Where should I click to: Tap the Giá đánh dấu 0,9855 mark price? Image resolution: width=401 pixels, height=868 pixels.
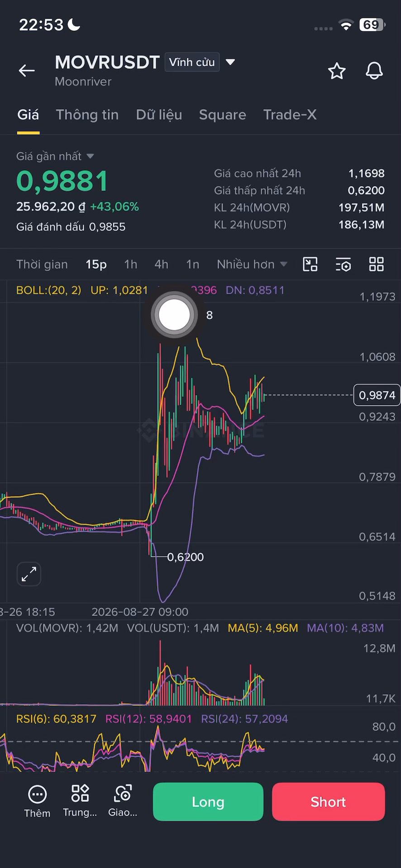point(71,227)
